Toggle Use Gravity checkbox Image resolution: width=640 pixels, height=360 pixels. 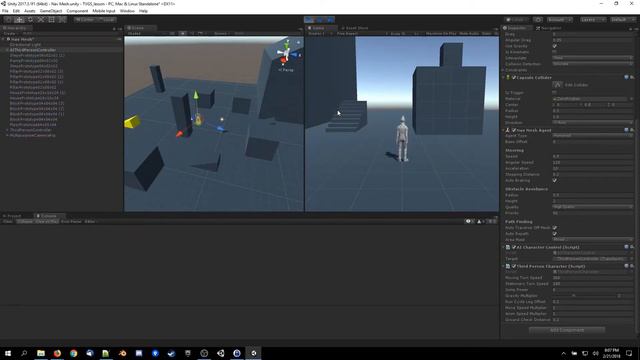point(555,46)
